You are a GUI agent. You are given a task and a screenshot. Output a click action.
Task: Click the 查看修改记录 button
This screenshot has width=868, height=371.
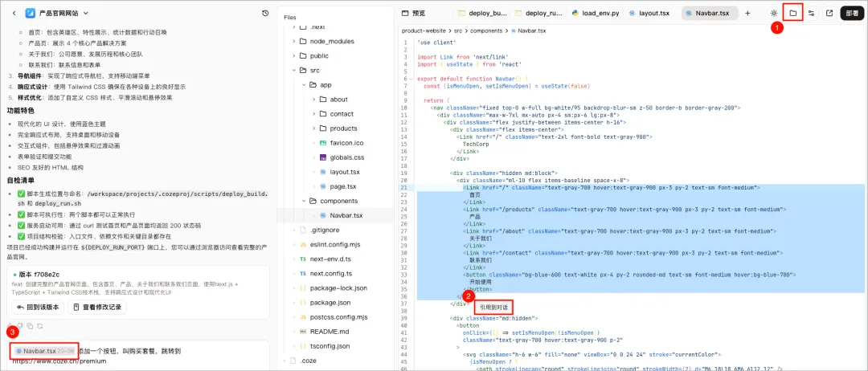tap(97, 307)
